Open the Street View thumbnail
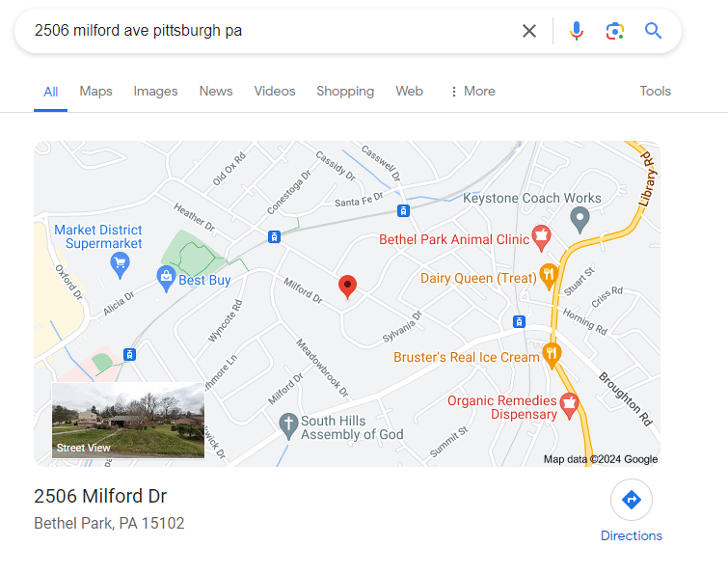 click(x=128, y=421)
